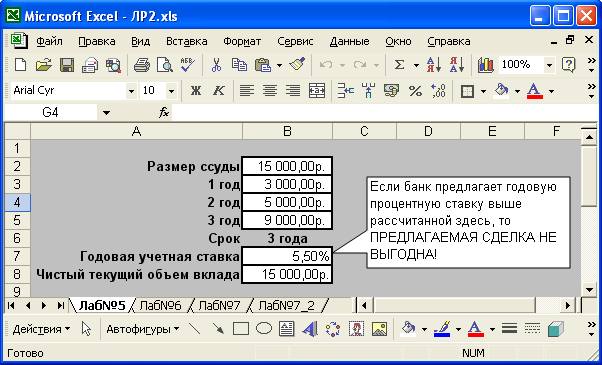This screenshot has width=602, height=365.
Task: Activate the Format Painter brush
Action: (297, 65)
